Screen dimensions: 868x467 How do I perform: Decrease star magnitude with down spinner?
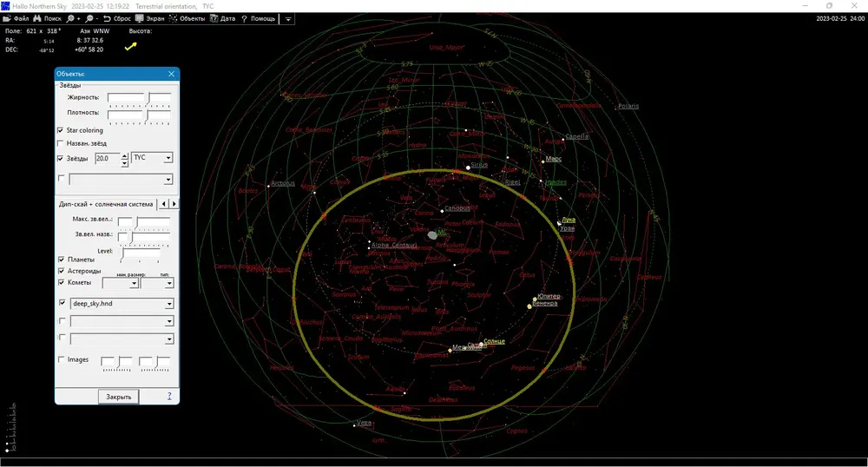coord(124,162)
